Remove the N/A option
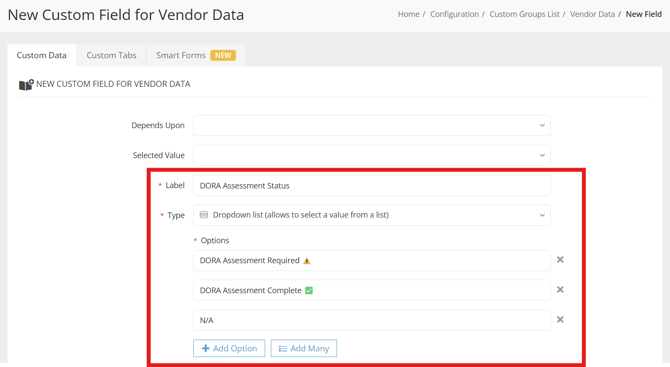The image size is (670, 367). pyautogui.click(x=560, y=320)
